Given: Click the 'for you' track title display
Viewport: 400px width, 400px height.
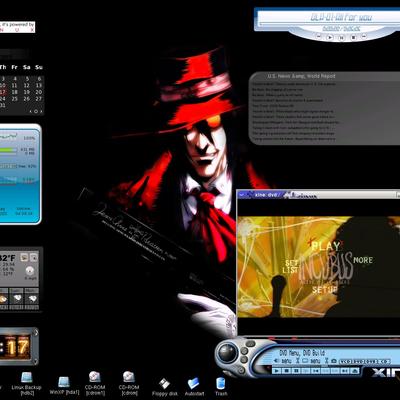Looking at the screenshot, I should click(341, 17).
